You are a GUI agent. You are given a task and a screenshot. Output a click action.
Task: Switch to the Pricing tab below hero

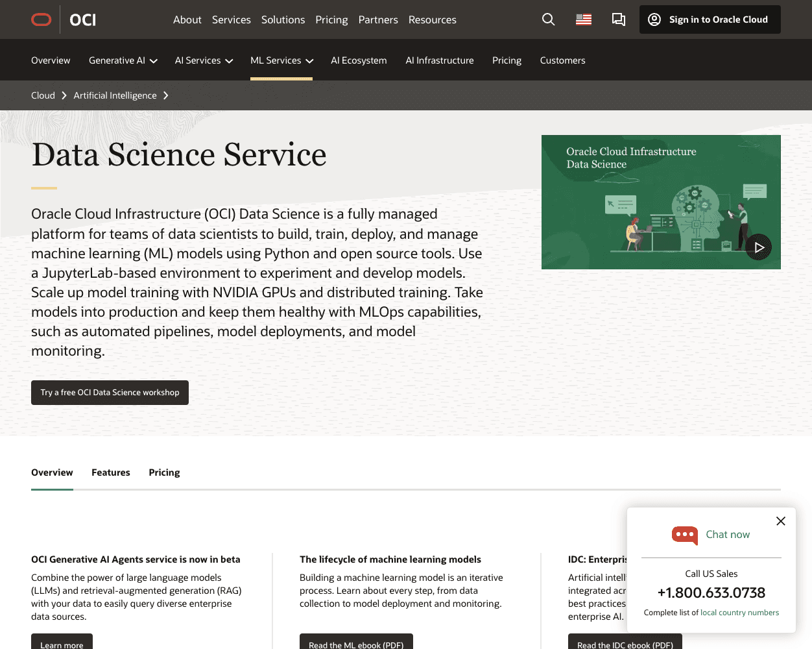click(164, 472)
